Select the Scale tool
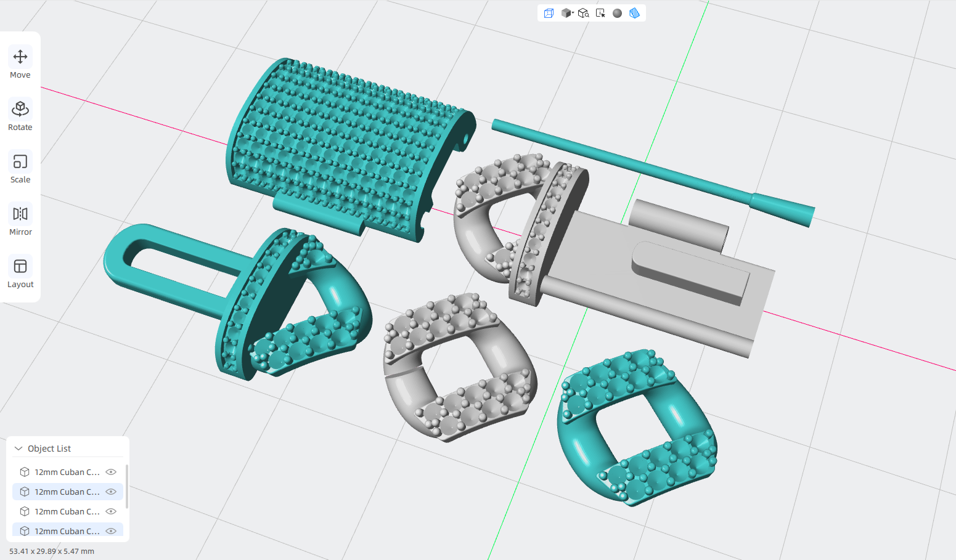Image resolution: width=956 pixels, height=560 pixels. click(20, 168)
